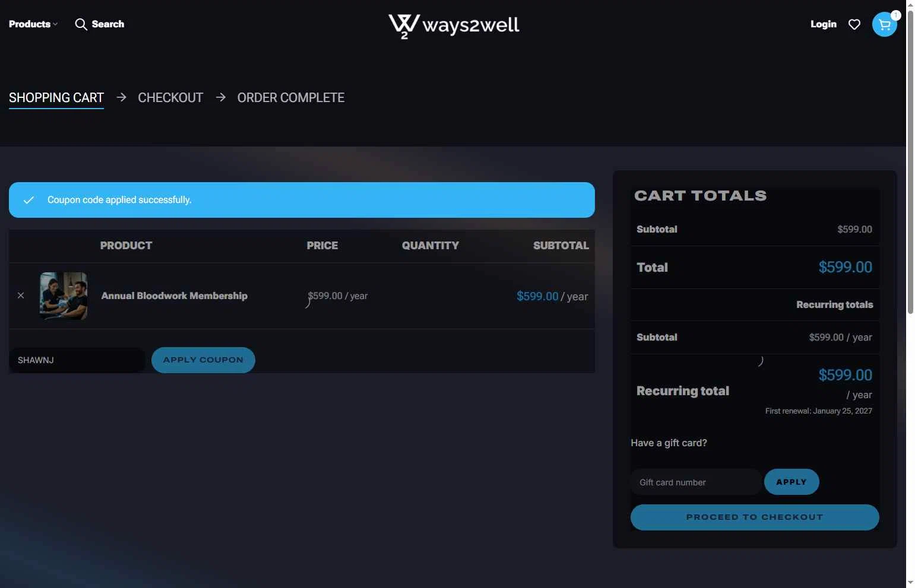915x588 pixels.
Task: Go to the Checkout step
Action: pos(170,98)
